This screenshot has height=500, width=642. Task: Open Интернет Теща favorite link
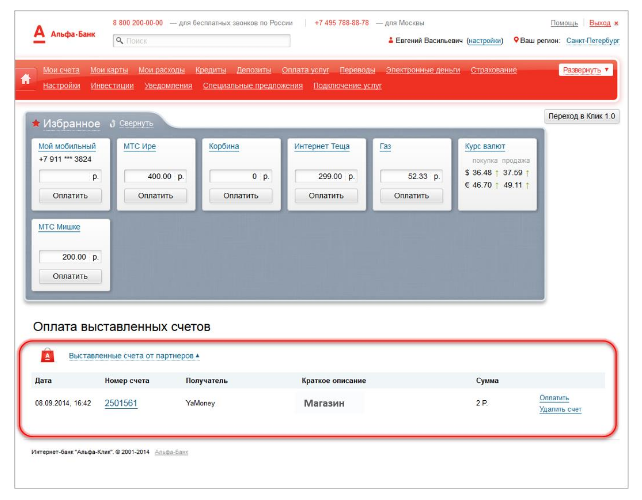[x=322, y=146]
